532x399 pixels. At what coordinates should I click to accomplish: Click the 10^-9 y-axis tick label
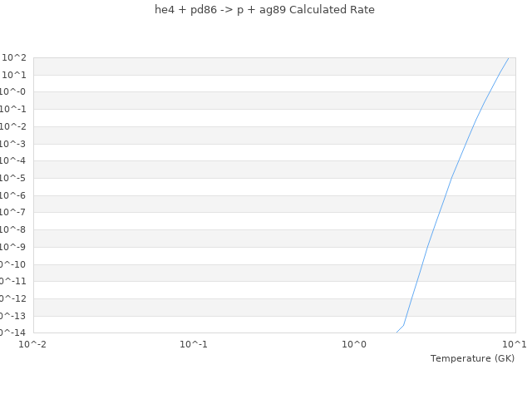(x=14, y=247)
